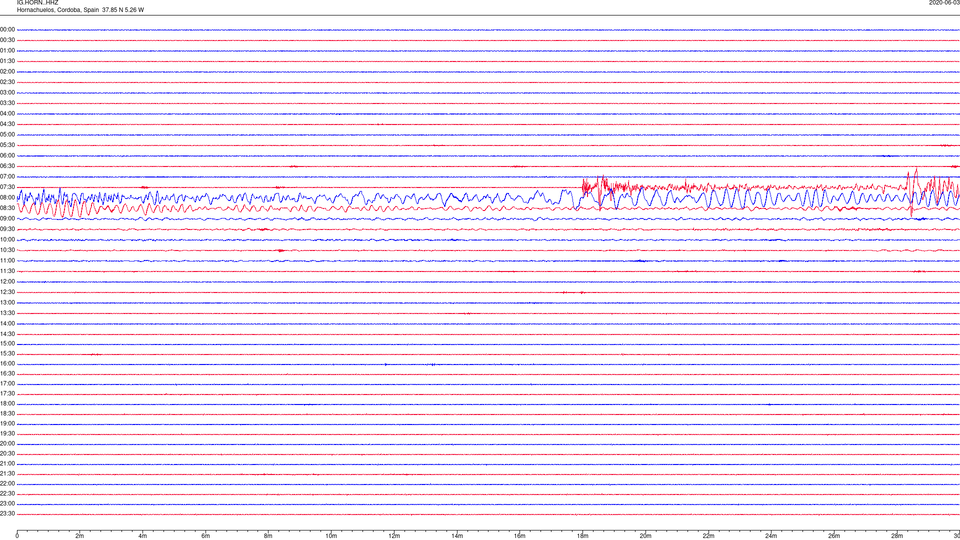Click the 4m tick label on time axis

coord(143,536)
